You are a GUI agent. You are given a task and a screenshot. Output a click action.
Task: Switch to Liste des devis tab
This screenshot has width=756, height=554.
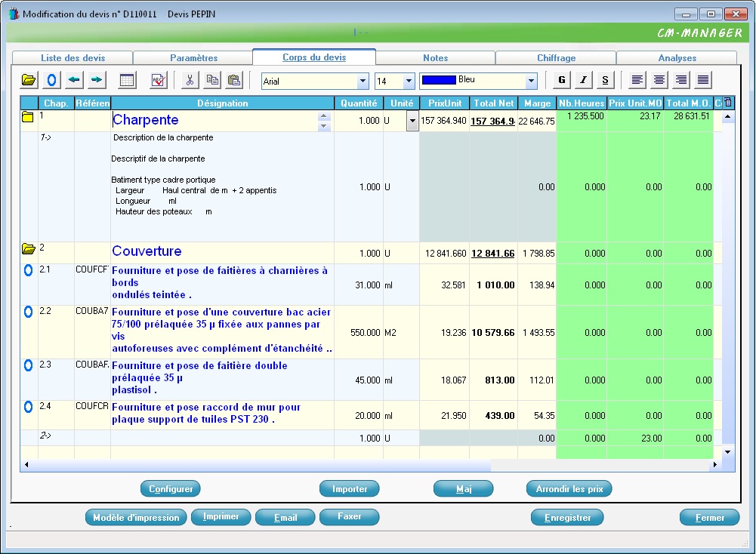coord(73,58)
